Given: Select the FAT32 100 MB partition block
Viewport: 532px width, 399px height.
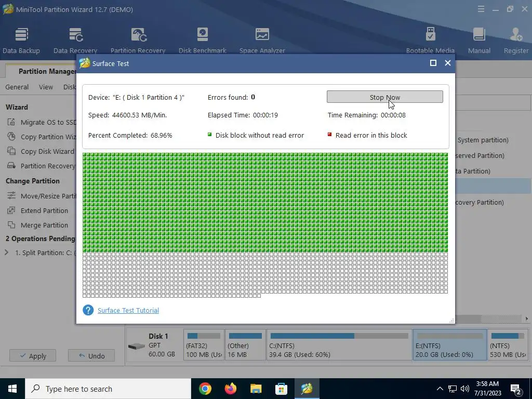Looking at the screenshot, I should point(204,344).
